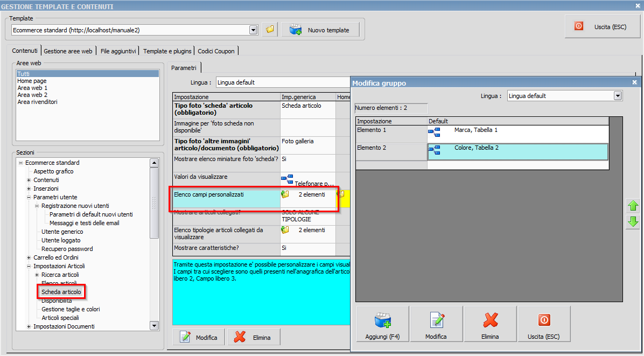
Task: Expand the Ricerca articoli node
Action: [37, 275]
